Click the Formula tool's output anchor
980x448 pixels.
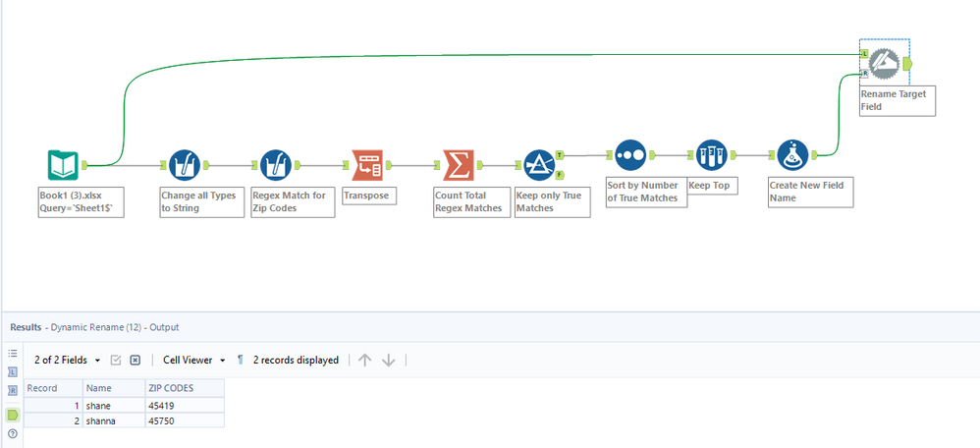814,155
